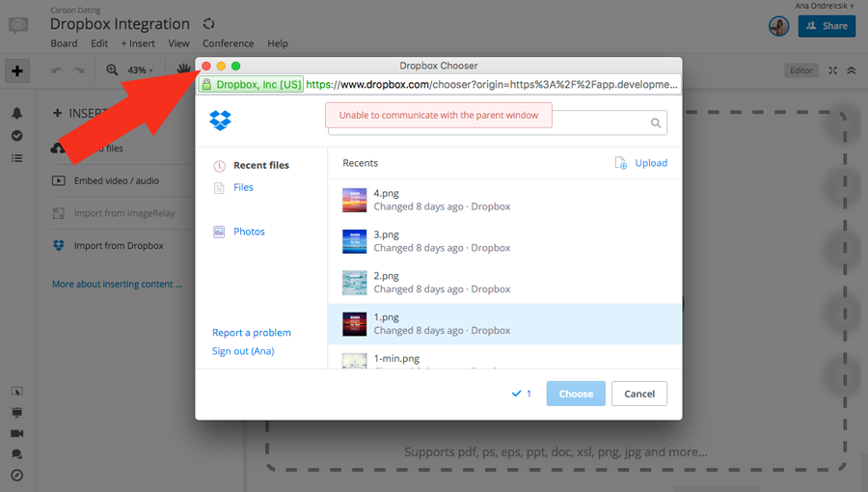Maximize the Dropbox Chooser window
The height and width of the screenshot is (492, 868).
[x=236, y=66]
